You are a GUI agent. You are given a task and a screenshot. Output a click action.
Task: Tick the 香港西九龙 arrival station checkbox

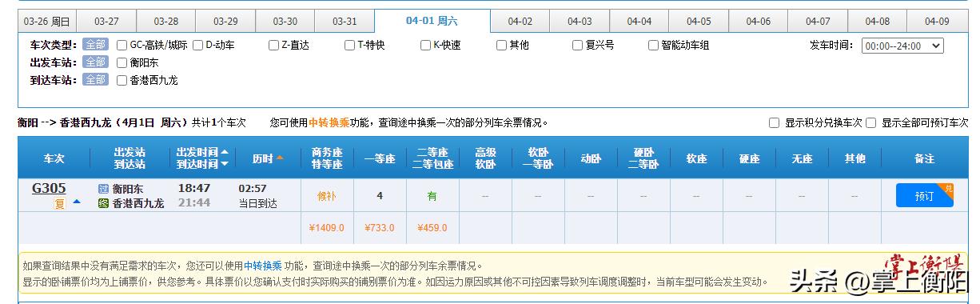pos(122,80)
